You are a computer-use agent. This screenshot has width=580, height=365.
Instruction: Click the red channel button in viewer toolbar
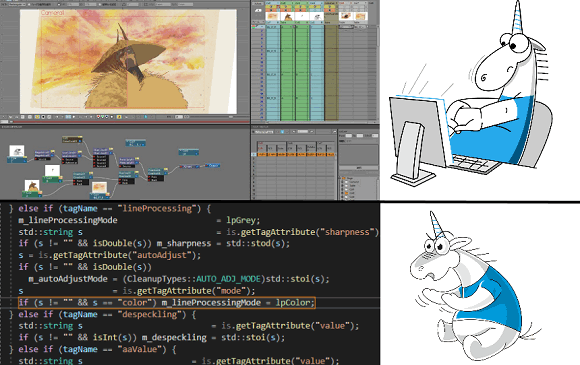tap(98, 117)
